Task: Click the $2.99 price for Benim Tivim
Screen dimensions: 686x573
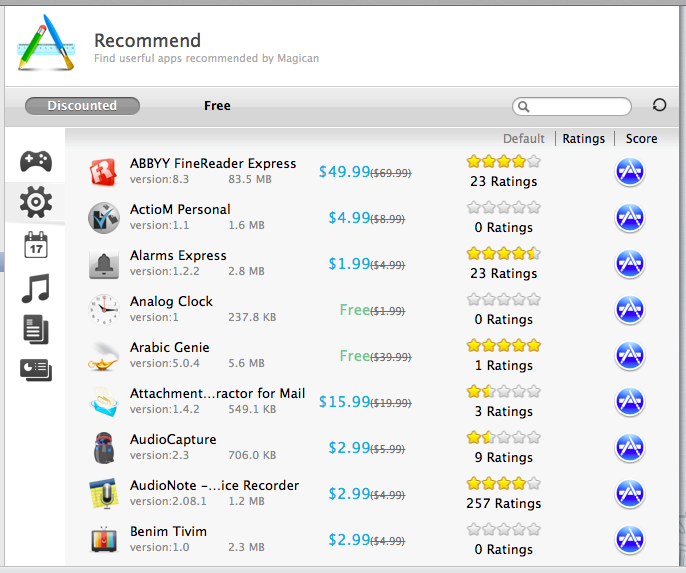Action: click(x=350, y=540)
